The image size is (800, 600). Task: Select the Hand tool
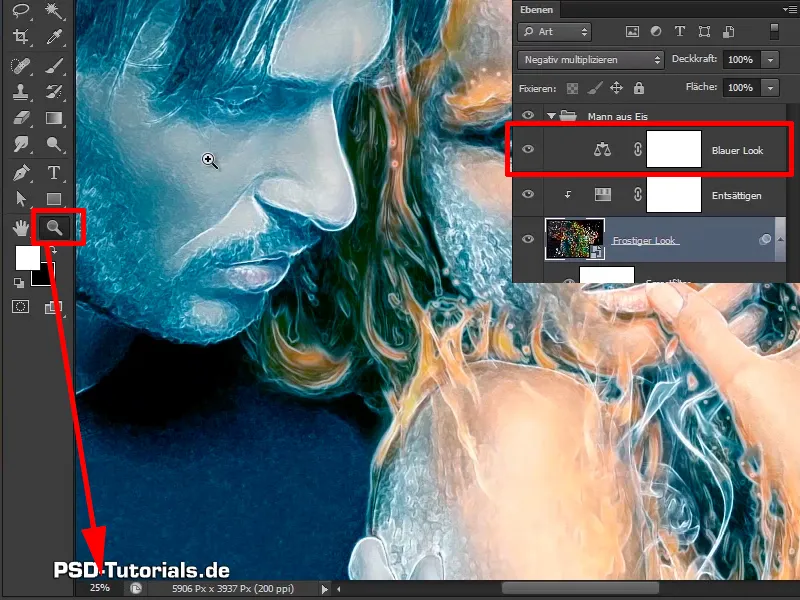pos(21,228)
